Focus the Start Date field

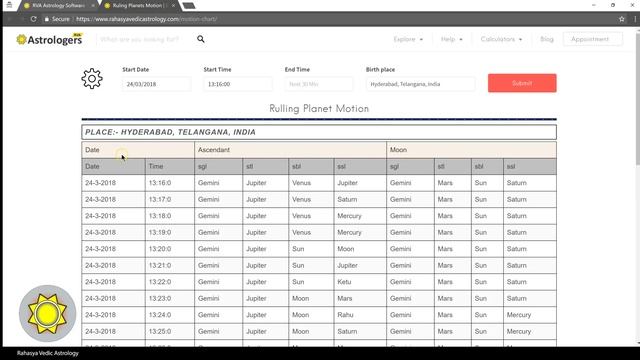pos(156,84)
